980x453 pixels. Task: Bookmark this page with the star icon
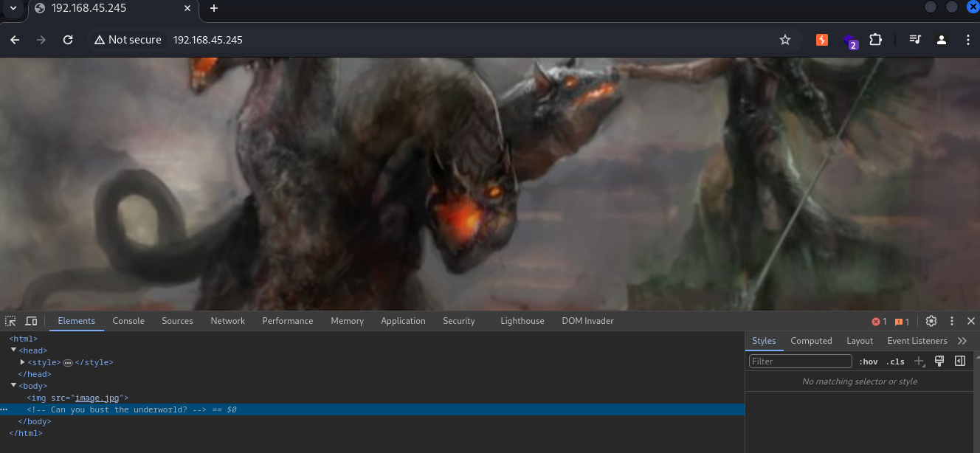click(785, 40)
